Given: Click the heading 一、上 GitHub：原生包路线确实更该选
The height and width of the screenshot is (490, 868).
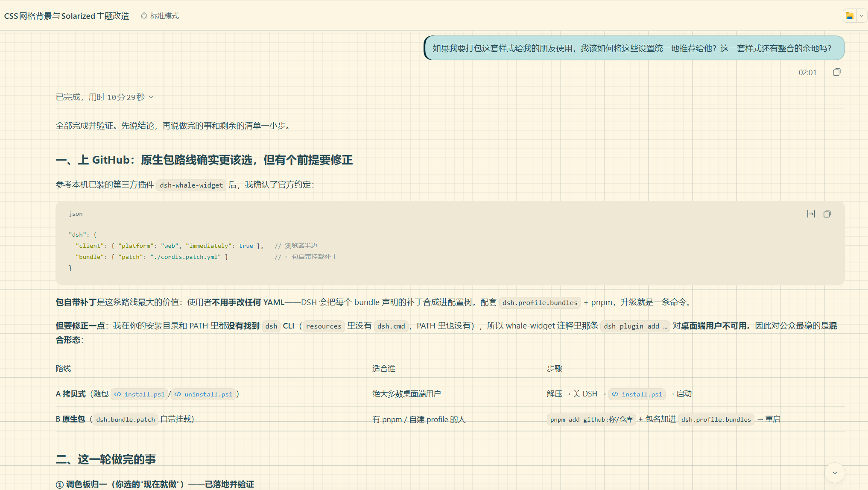Looking at the screenshot, I should (204, 160).
